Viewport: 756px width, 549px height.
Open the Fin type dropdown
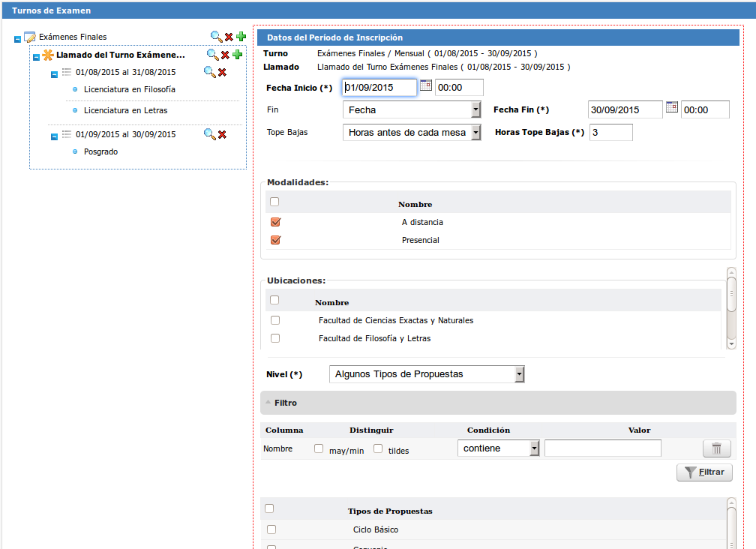(412, 110)
